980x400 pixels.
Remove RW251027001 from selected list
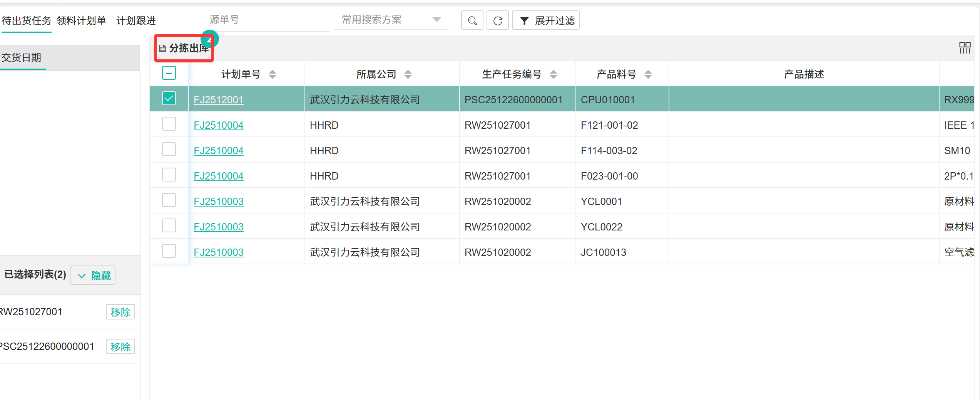point(120,312)
